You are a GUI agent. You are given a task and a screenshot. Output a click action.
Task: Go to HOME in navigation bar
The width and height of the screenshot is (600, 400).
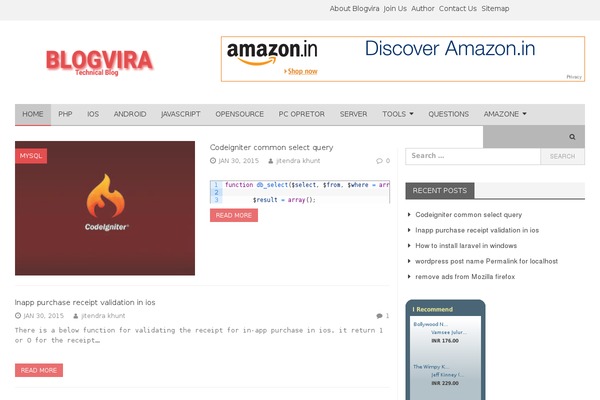pyautogui.click(x=33, y=114)
